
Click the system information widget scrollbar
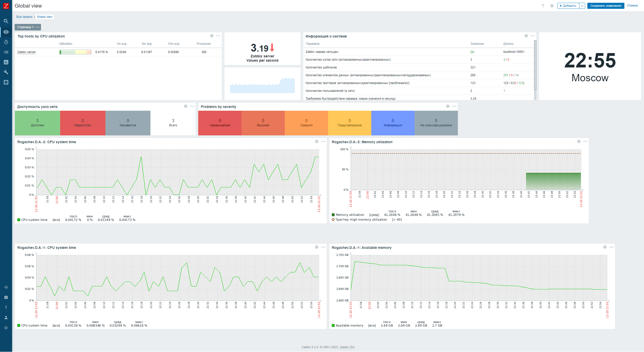coord(535,65)
